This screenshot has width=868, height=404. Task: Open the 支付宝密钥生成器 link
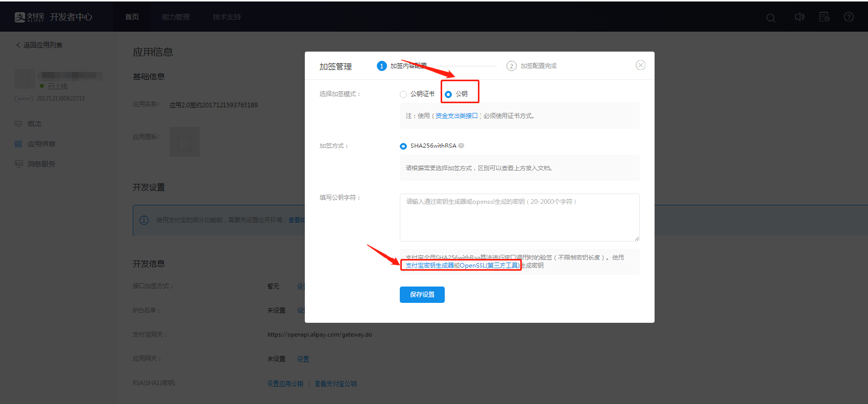pos(430,266)
